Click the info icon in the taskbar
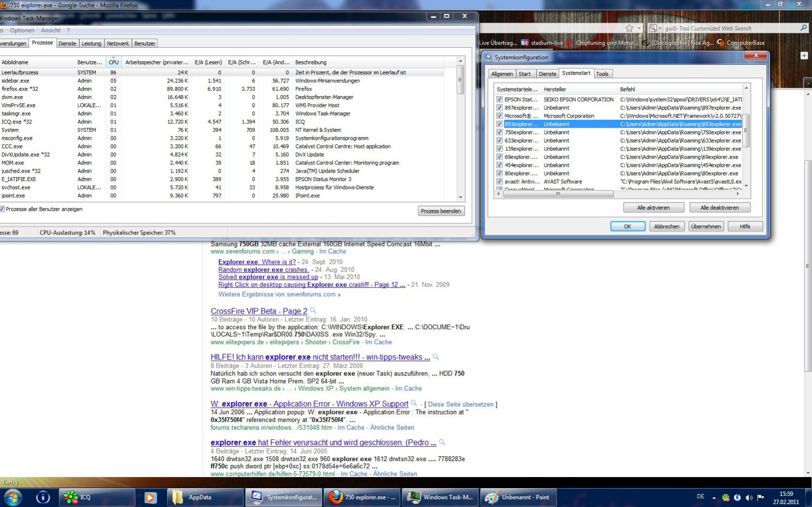The width and height of the screenshot is (812, 507). (x=43, y=497)
